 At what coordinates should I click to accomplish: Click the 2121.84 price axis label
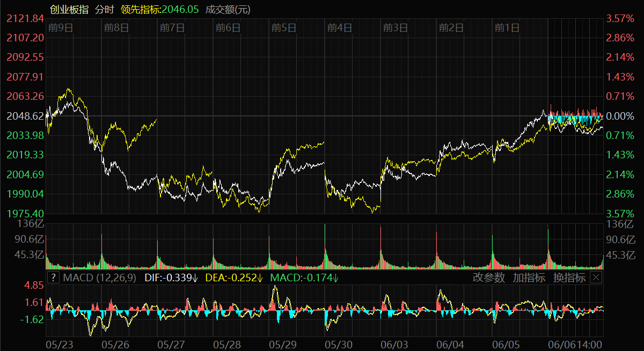click(x=25, y=19)
